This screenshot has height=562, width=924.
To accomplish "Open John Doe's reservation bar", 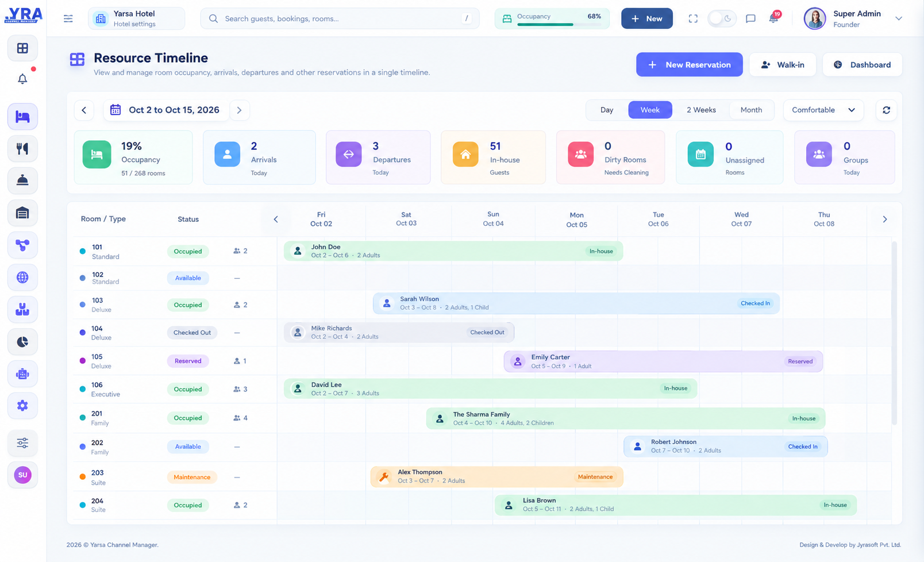I will (453, 251).
